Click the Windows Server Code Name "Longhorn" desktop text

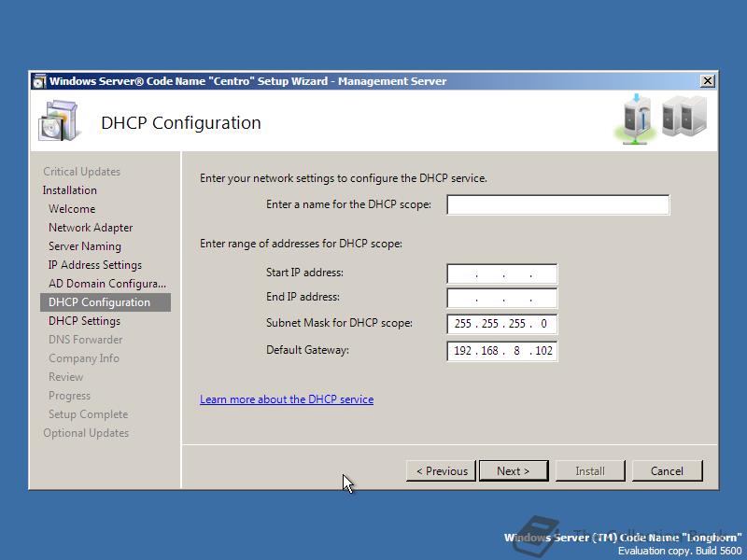[x=623, y=538]
